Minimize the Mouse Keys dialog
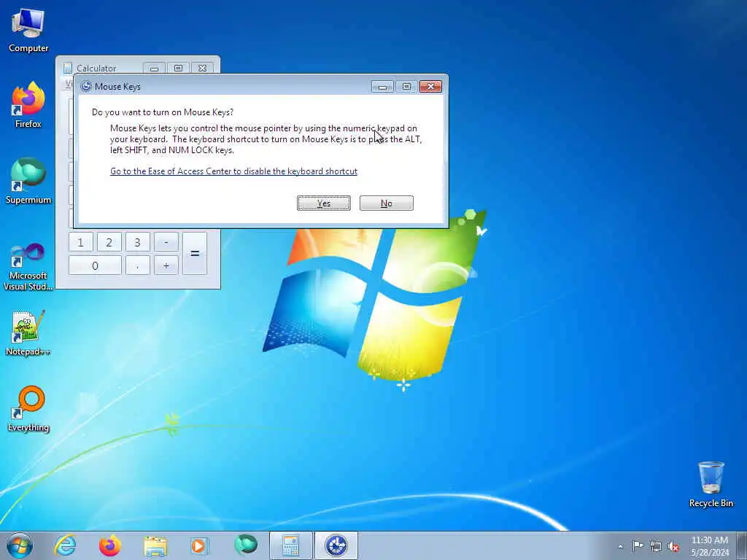 [x=382, y=87]
